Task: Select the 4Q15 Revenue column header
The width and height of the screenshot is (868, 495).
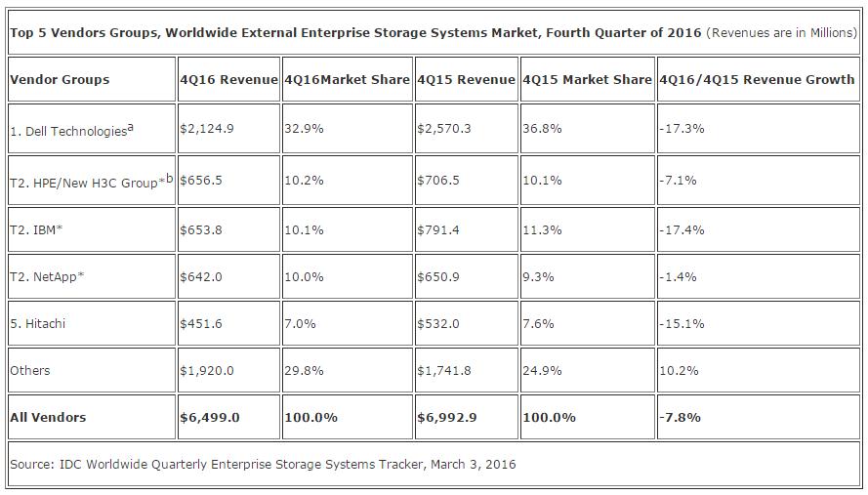Action: [x=466, y=79]
